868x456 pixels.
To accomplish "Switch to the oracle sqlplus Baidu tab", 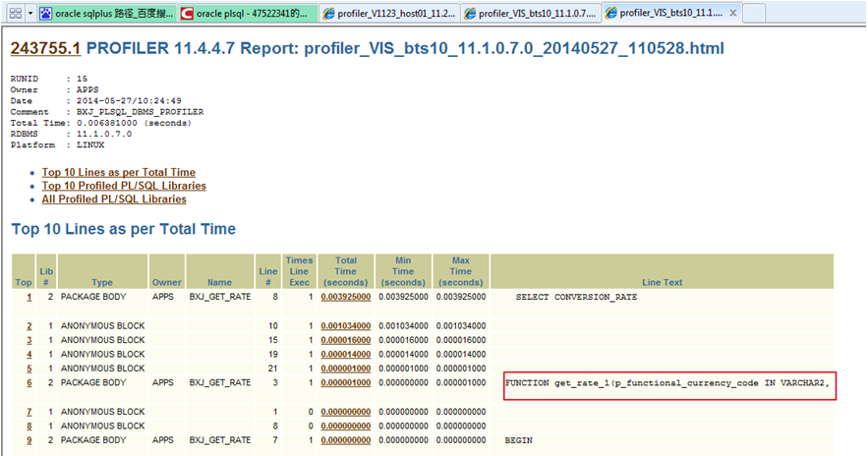I will [107, 14].
